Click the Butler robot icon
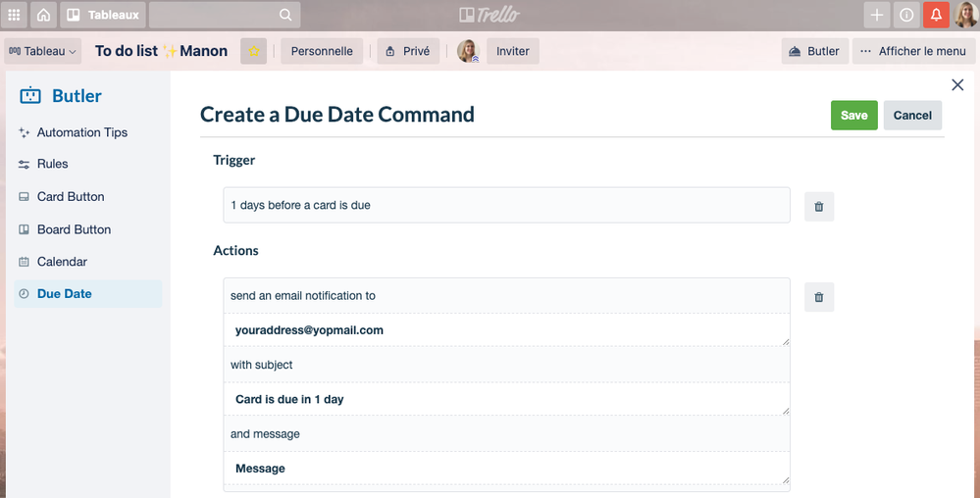 pos(30,96)
